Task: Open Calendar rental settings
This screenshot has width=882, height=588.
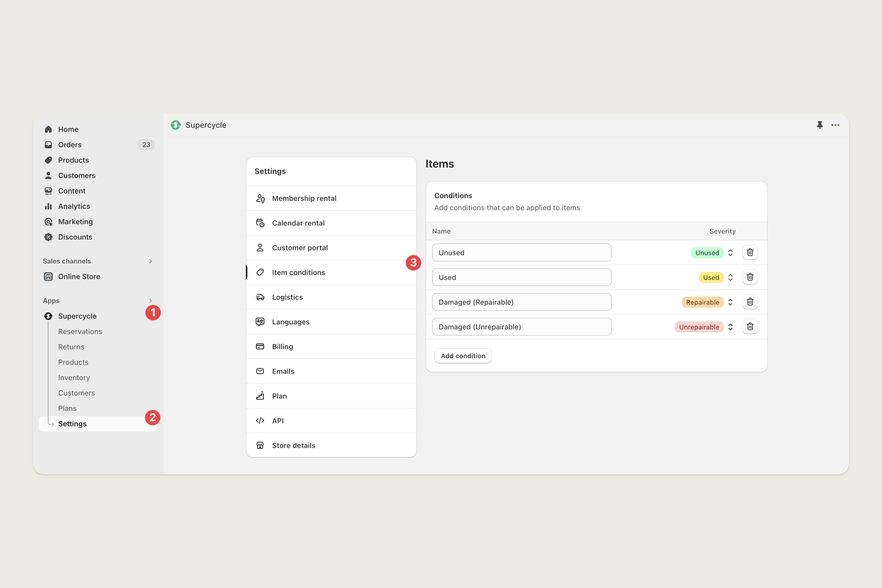Action: [331, 223]
